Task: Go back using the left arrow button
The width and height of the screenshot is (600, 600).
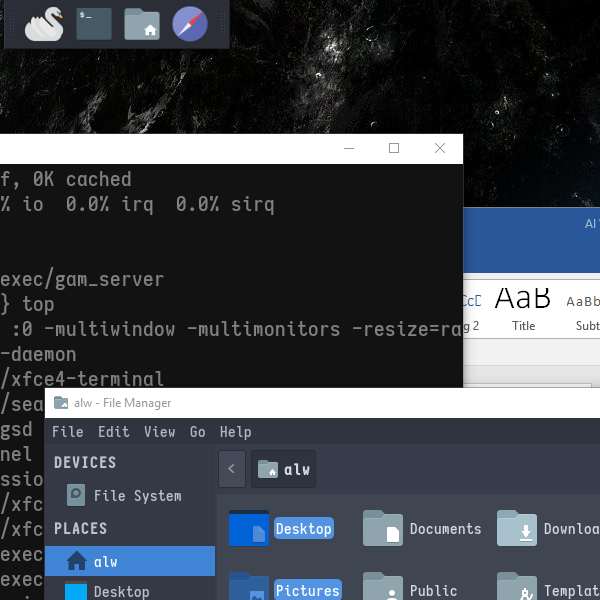Action: 231,468
